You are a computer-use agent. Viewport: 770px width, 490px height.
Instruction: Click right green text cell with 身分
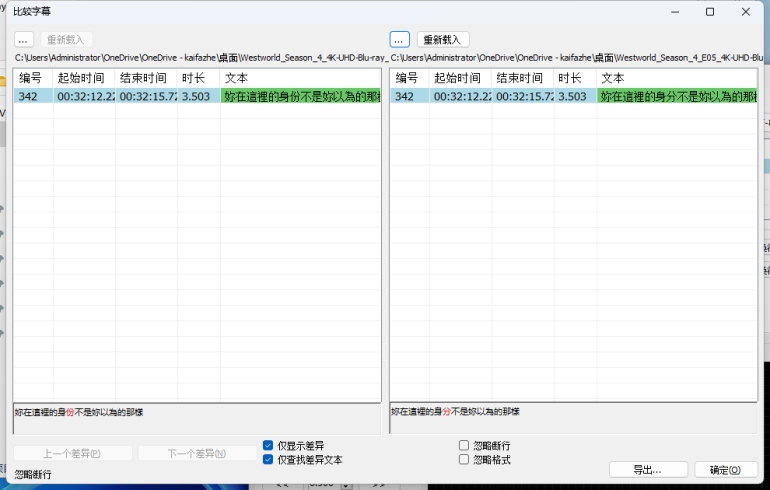677,96
